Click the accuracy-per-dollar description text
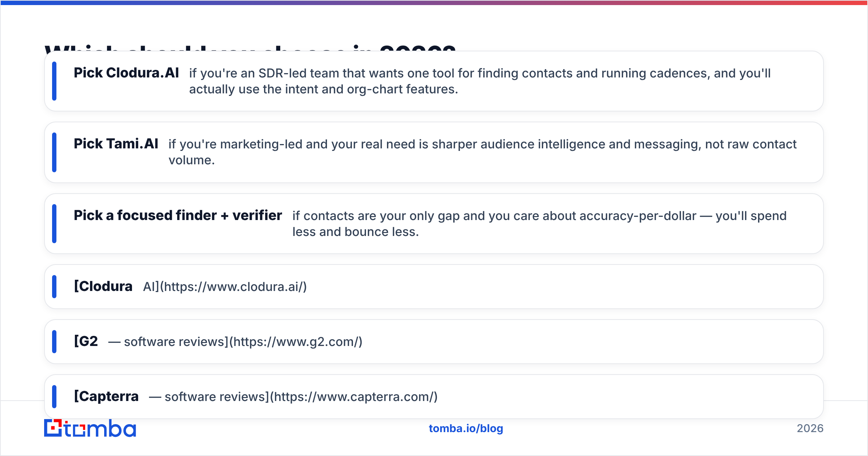 click(x=540, y=224)
